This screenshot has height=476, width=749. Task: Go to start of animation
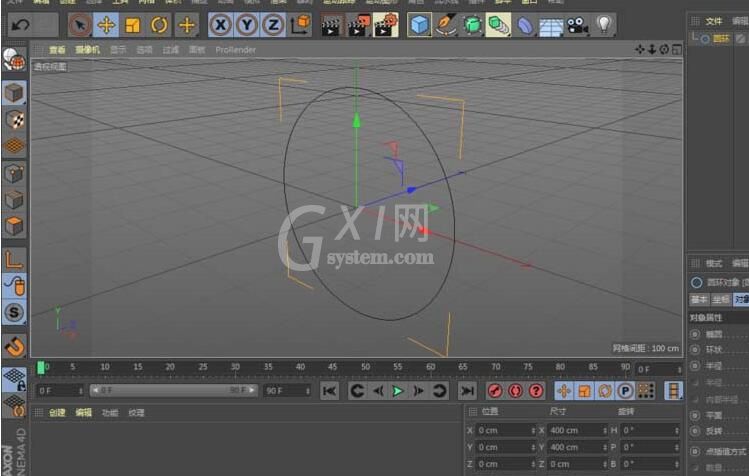329,391
